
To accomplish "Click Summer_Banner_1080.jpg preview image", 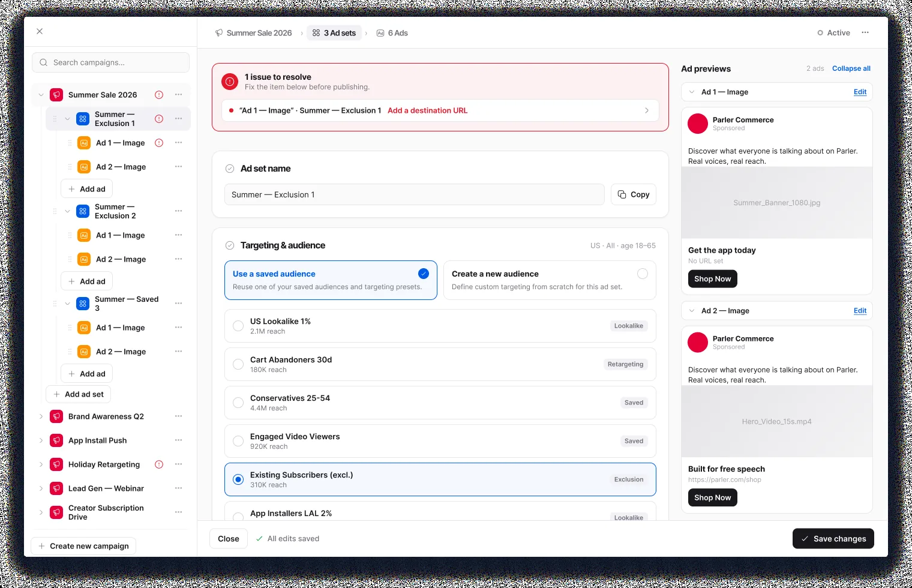I will (777, 203).
